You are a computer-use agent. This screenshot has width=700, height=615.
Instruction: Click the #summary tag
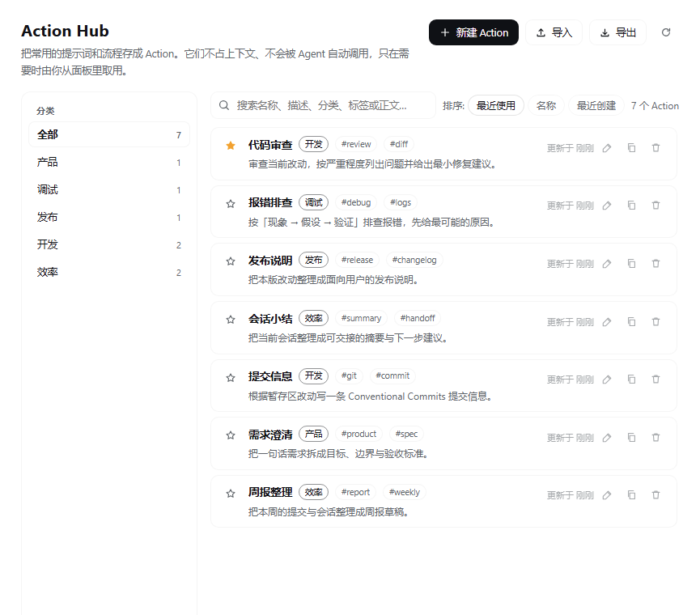coord(361,318)
